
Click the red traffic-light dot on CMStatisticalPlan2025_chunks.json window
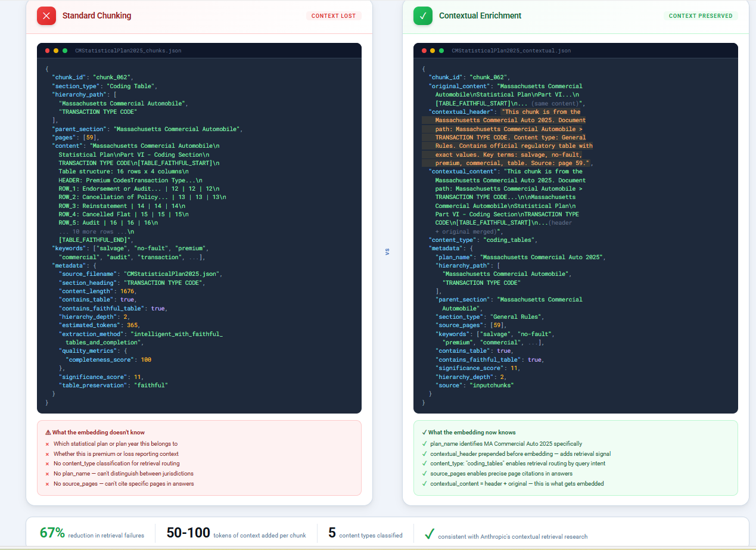(47, 51)
